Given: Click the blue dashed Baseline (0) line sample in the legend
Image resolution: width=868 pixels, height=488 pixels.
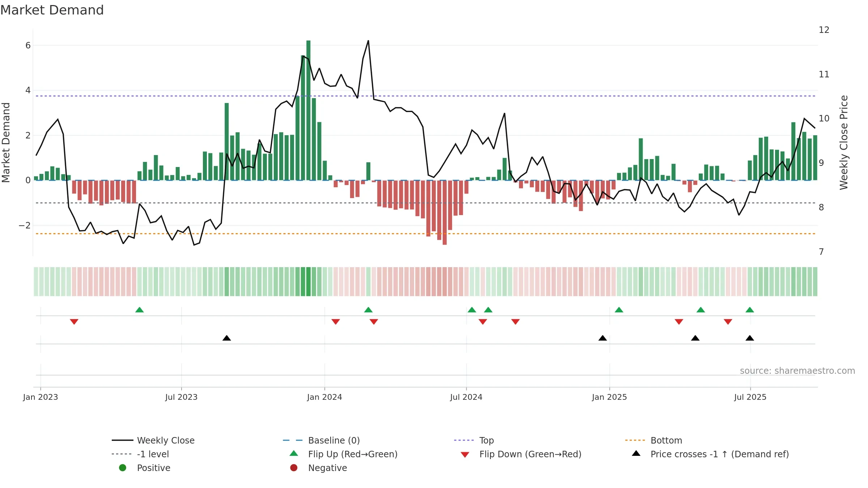Looking at the screenshot, I should point(293,440).
